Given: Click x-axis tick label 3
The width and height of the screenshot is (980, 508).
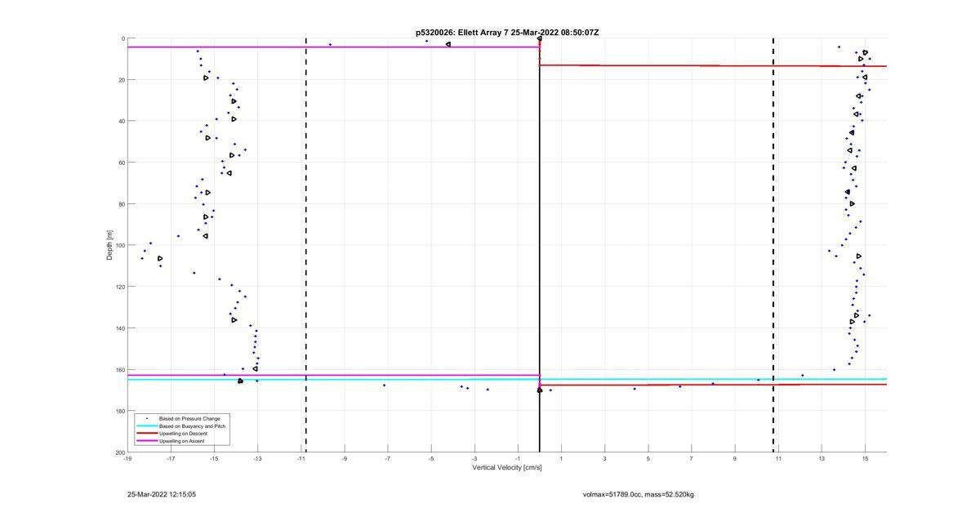Looking at the screenshot, I should pos(604,458).
